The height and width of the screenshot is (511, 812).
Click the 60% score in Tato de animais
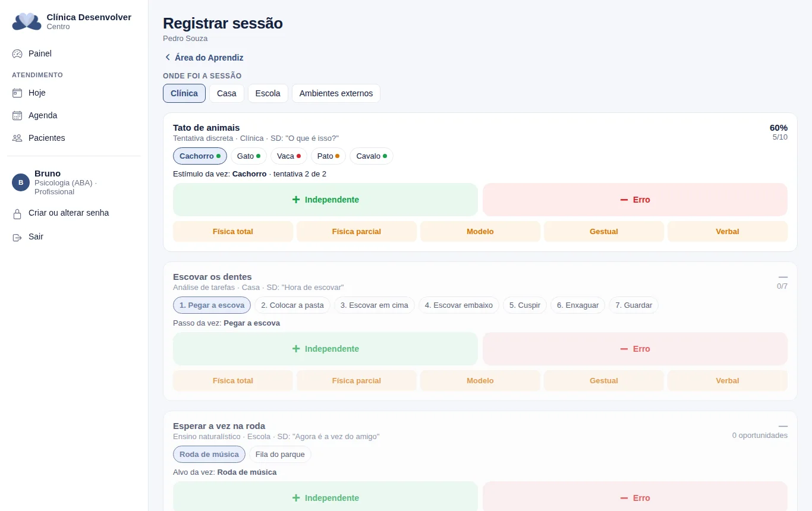(x=779, y=128)
